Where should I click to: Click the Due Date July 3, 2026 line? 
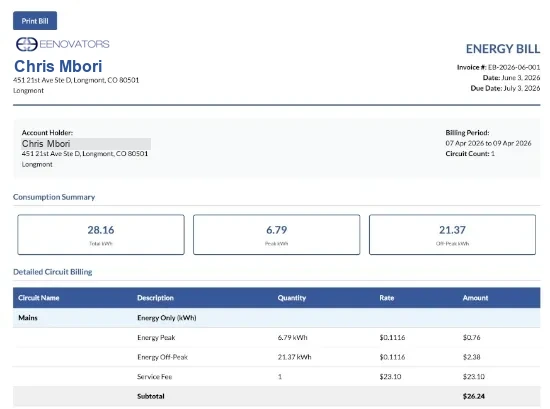(x=505, y=88)
